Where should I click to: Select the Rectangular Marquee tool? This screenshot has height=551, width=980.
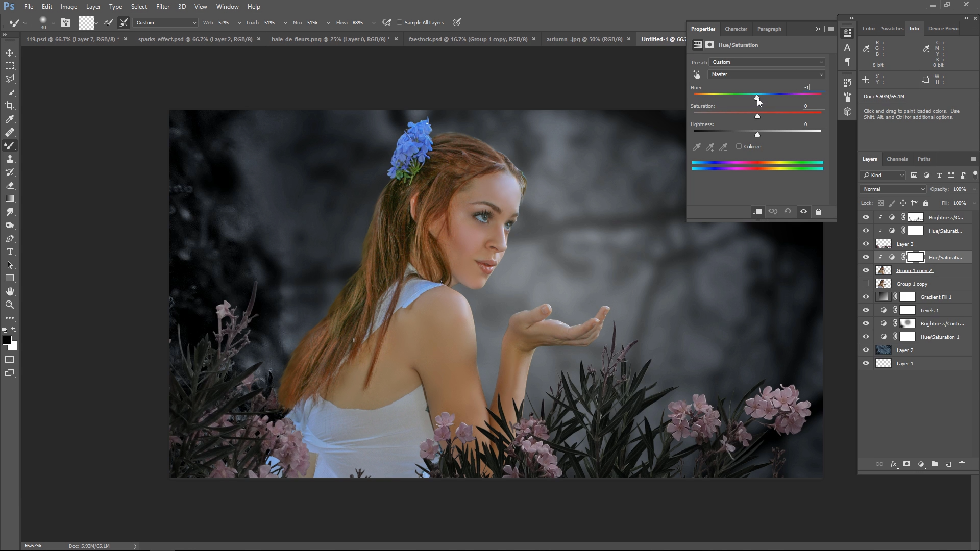[10, 66]
